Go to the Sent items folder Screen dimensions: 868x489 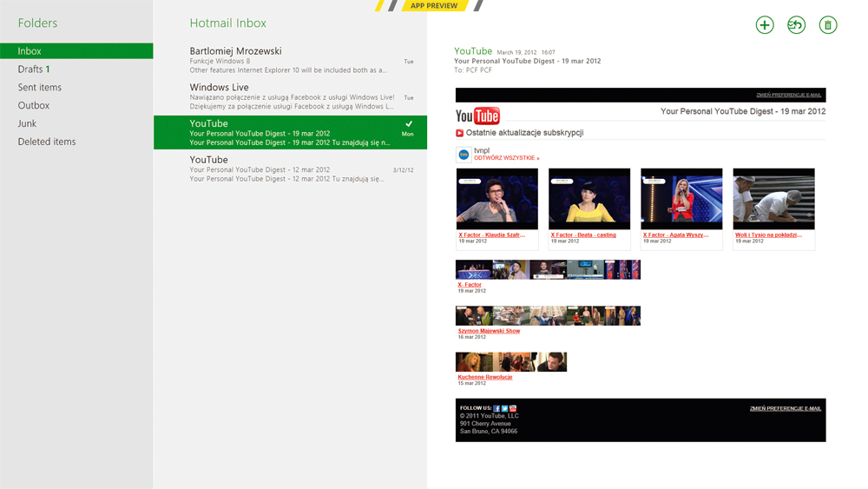coord(39,88)
